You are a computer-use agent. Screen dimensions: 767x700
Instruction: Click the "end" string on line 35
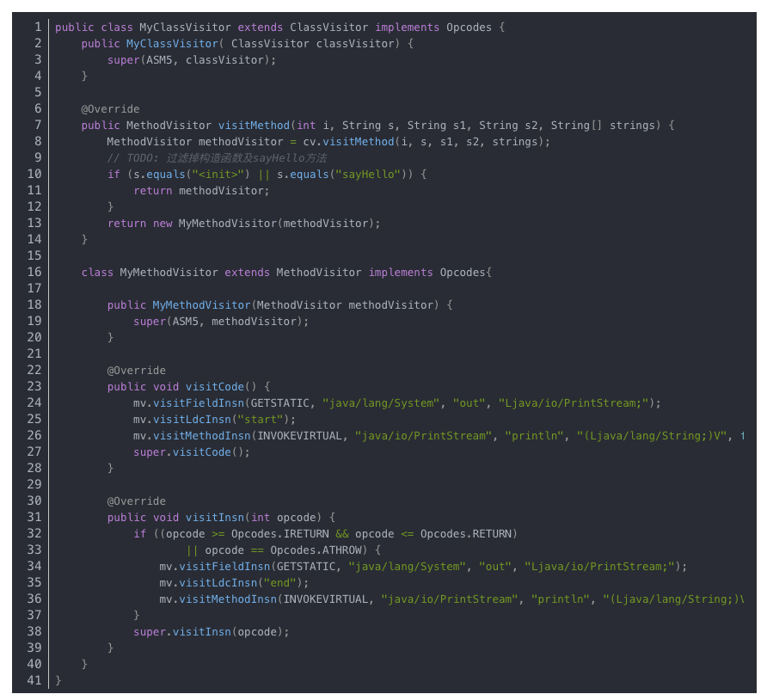pyautogui.click(x=279, y=583)
